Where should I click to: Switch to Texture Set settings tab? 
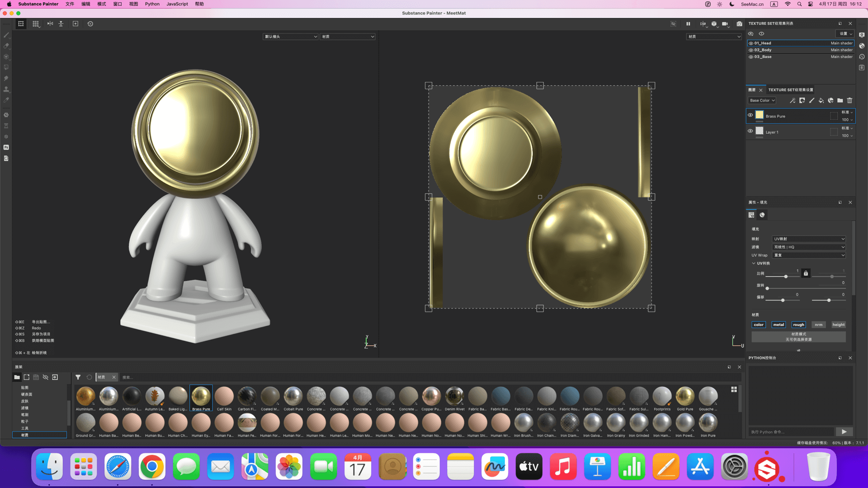791,90
